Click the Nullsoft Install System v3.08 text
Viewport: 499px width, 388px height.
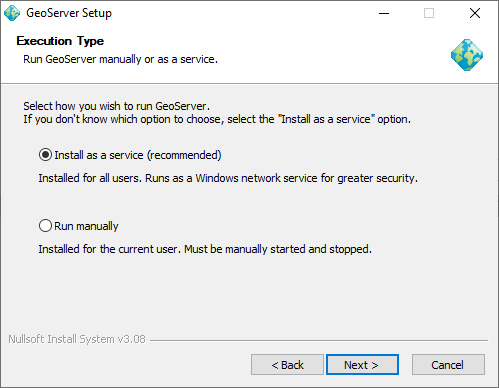tap(77, 339)
